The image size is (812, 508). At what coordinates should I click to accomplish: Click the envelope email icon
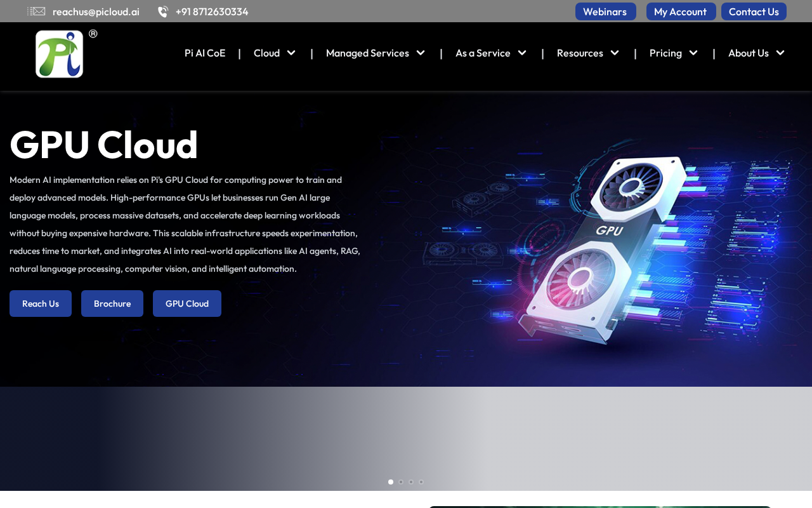(36, 11)
